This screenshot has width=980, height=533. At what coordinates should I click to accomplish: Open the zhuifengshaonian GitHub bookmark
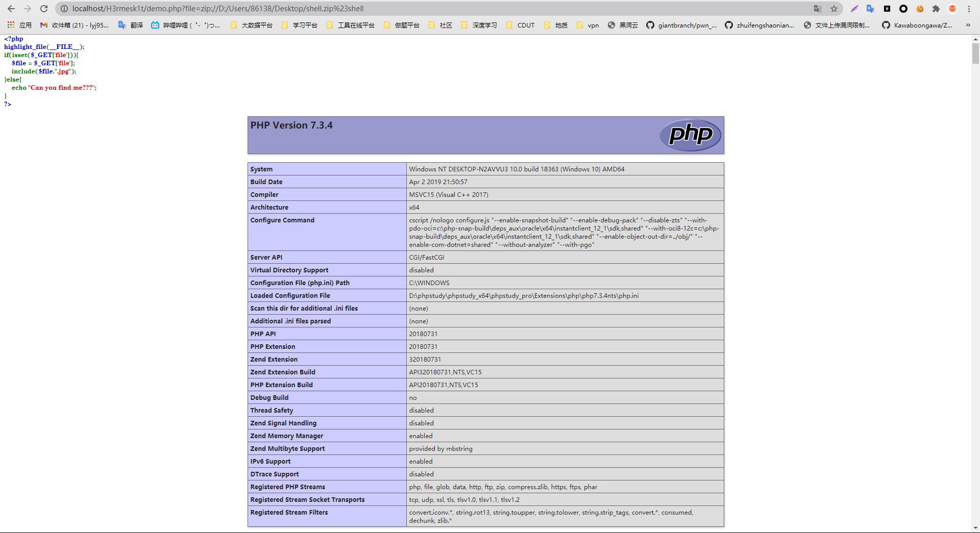coord(759,25)
